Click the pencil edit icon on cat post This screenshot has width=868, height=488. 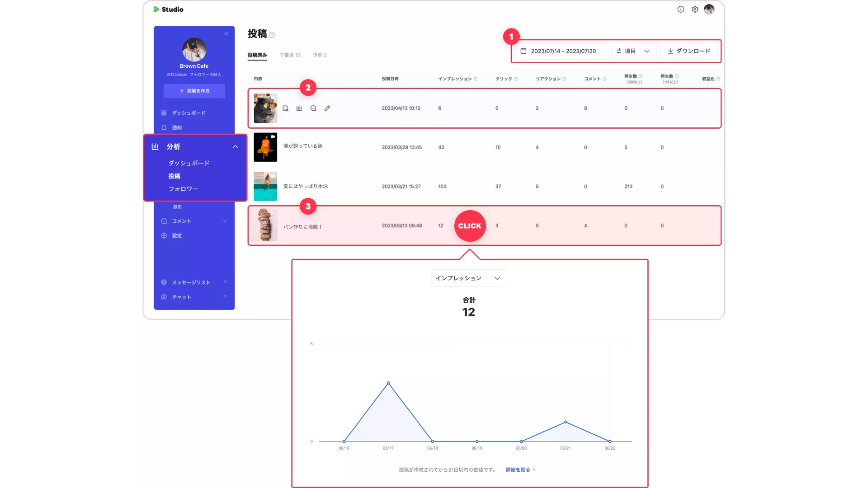(x=327, y=108)
